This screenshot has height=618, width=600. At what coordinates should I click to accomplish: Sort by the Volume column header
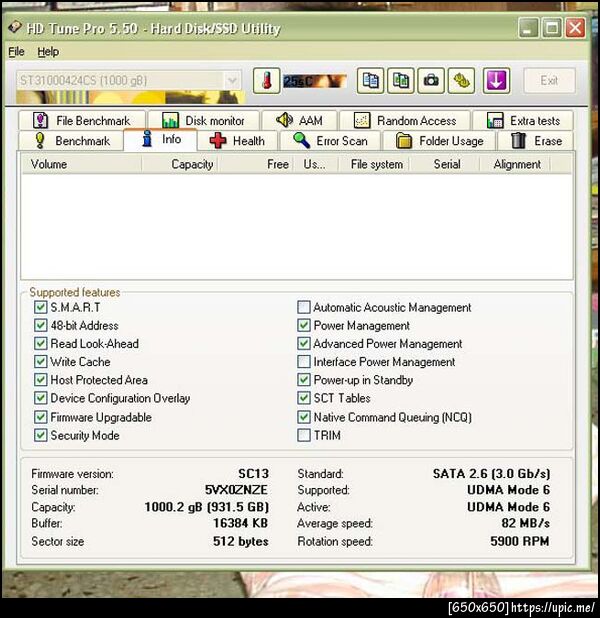pyautogui.click(x=82, y=164)
